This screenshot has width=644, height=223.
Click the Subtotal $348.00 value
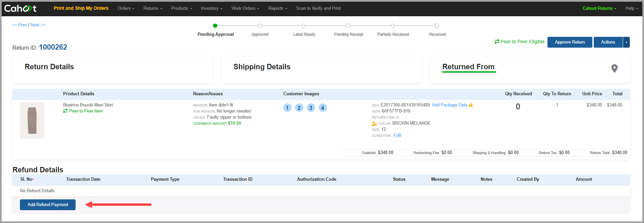(385, 153)
